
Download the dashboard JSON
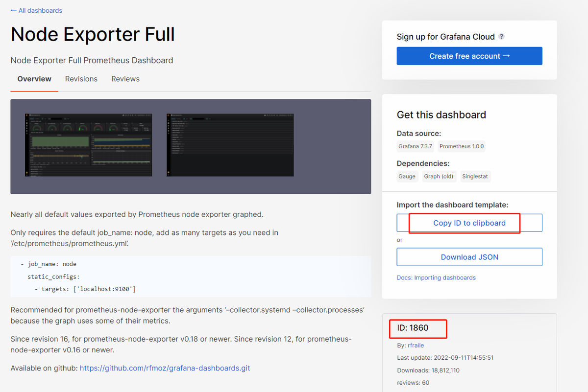tap(469, 257)
